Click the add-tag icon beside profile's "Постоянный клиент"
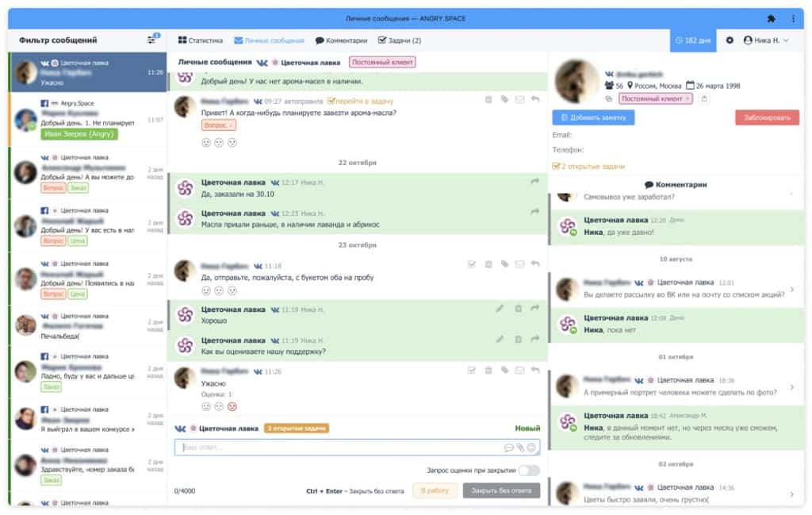The width and height of the screenshot is (812, 515). pos(704,98)
